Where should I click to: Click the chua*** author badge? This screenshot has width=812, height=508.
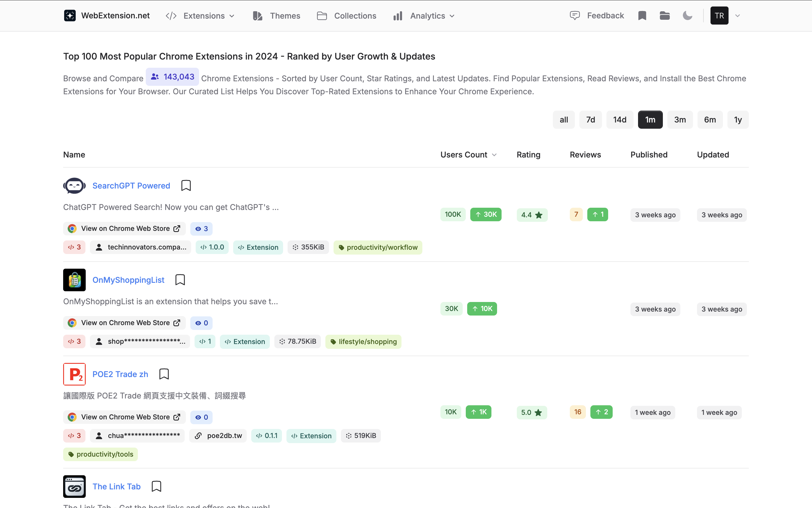point(137,436)
